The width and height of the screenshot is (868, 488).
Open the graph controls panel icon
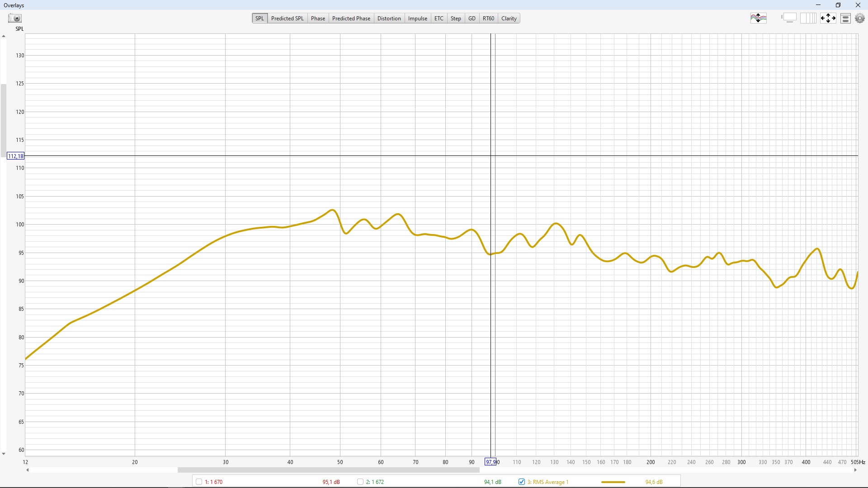(846, 18)
